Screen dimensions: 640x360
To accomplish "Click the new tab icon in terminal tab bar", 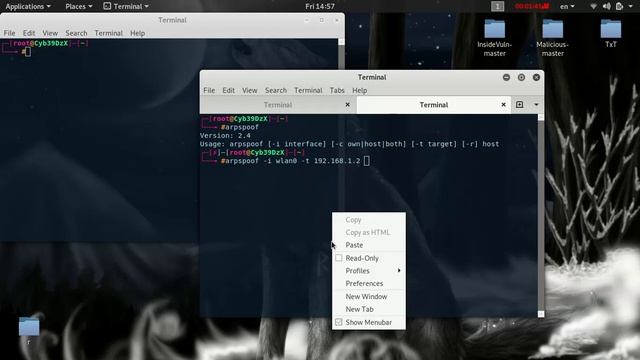I will (519, 104).
